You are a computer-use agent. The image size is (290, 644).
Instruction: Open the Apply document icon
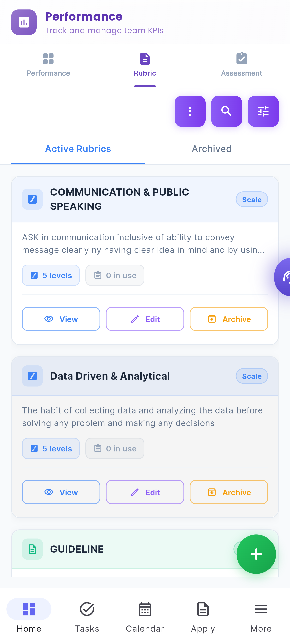203,617
